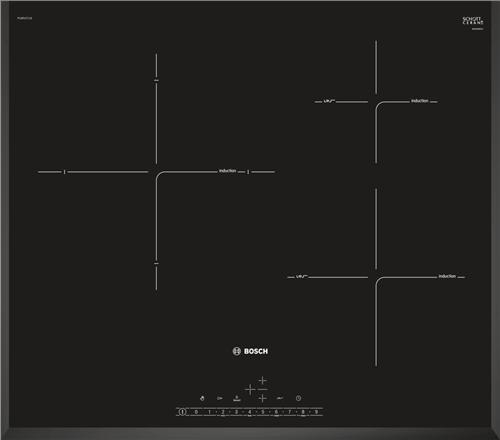Set power level 9 on the scale

point(316,412)
